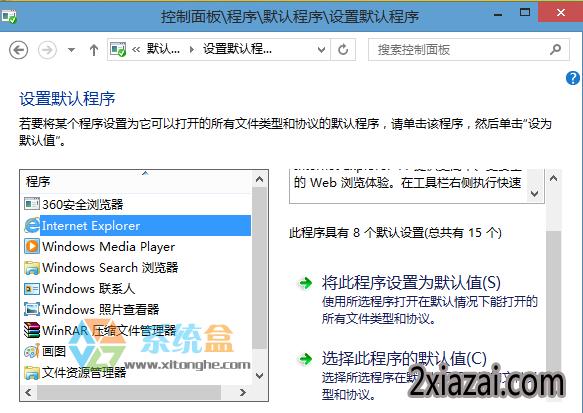Open the address bar history dropdown
Viewport: 583px width, 413px height.
coord(321,49)
